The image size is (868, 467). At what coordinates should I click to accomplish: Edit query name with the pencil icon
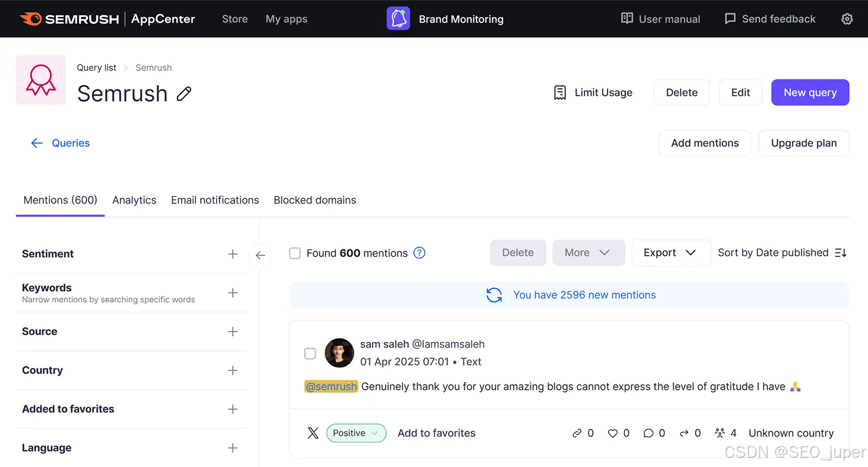pyautogui.click(x=184, y=94)
